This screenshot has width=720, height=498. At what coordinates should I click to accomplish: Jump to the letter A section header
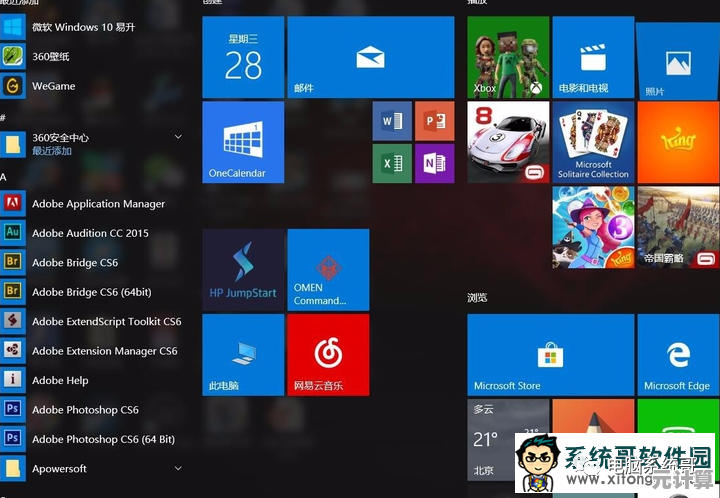4,177
